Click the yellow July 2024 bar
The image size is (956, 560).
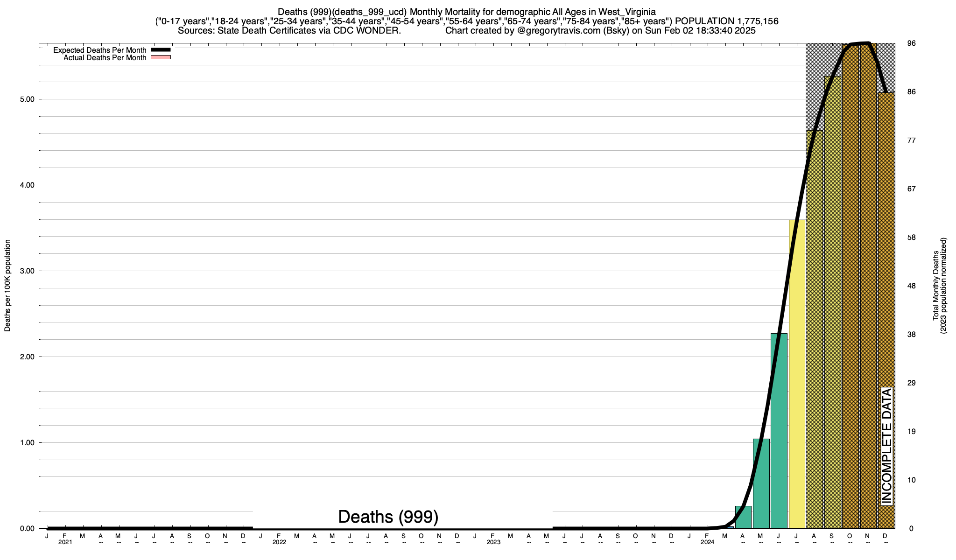(x=797, y=373)
